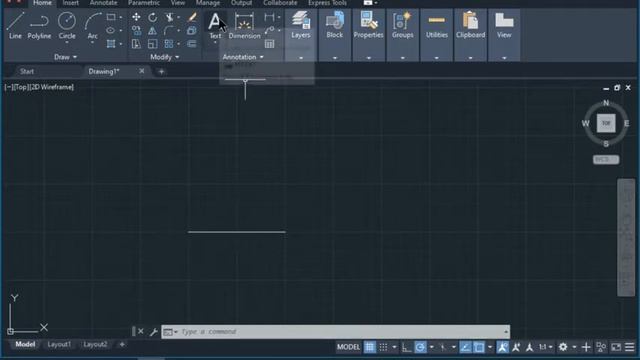
Task: Toggle the drawing grid display
Action: 369,347
